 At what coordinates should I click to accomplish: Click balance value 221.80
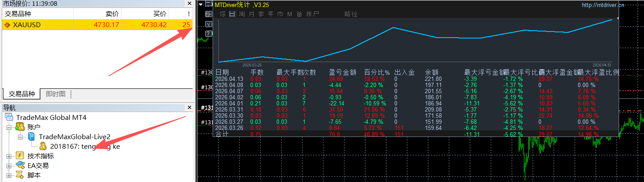pos(433,79)
